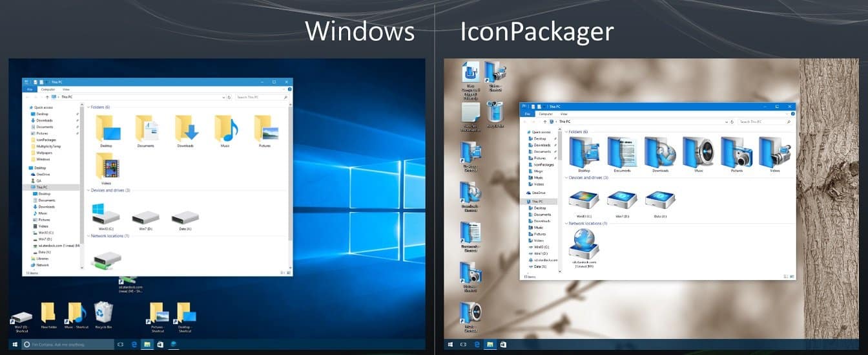
Task: Click Help icon in IconPackager explorer ribbon
Action: [792, 114]
